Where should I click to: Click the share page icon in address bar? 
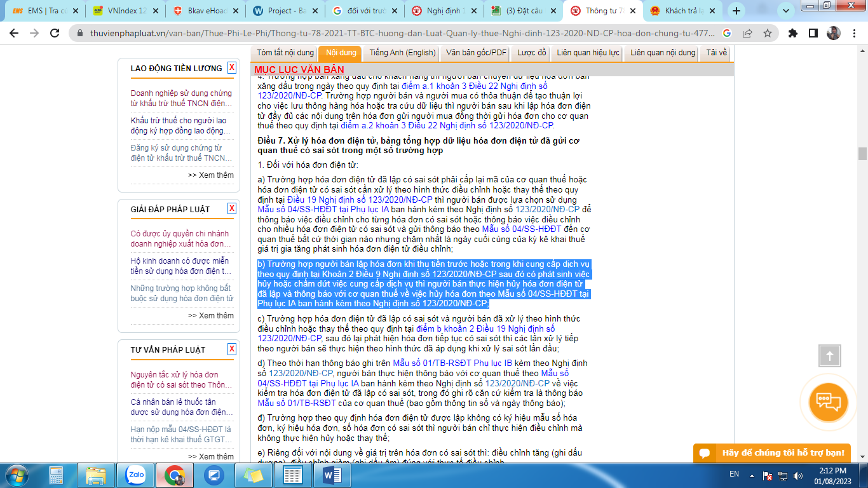[747, 33]
